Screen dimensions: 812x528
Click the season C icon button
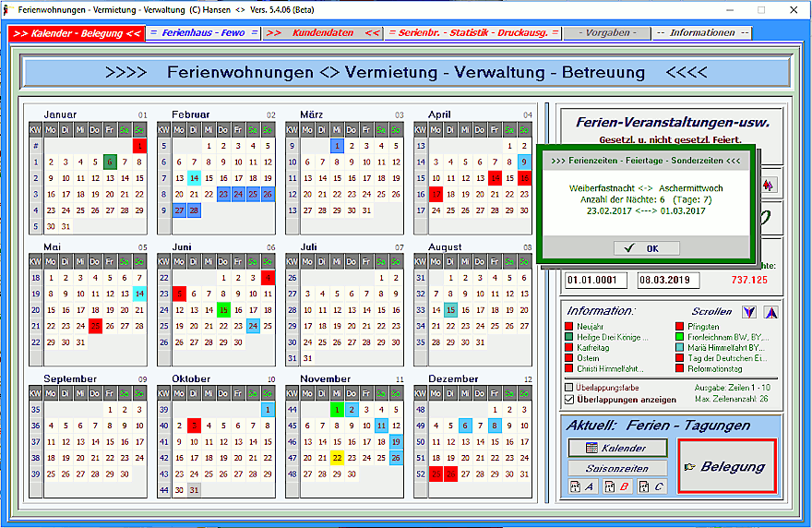point(651,487)
